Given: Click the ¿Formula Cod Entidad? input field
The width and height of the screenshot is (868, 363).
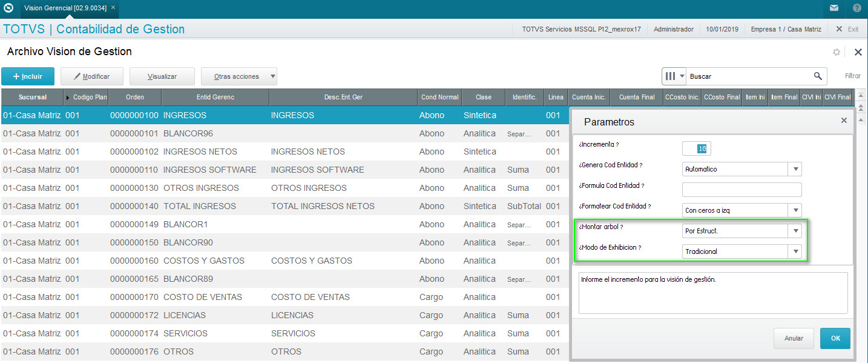Looking at the screenshot, I should (x=741, y=190).
